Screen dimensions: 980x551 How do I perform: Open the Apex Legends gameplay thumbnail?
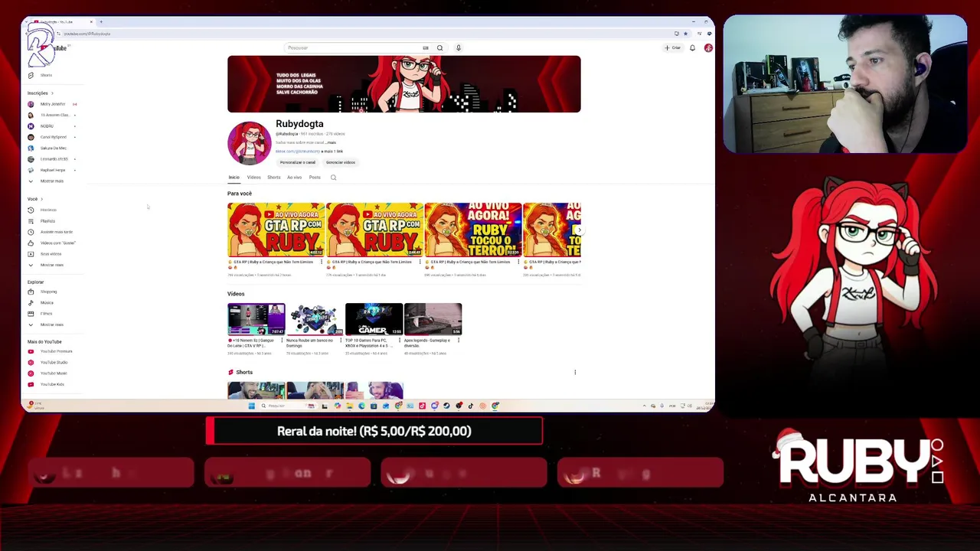pyautogui.click(x=433, y=319)
